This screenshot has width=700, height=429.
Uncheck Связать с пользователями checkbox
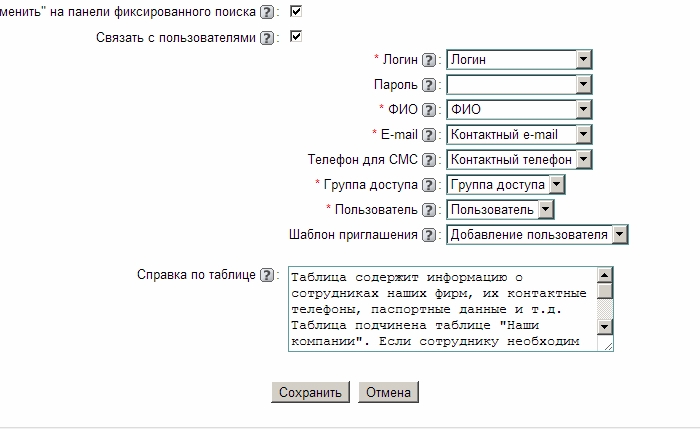point(295,37)
